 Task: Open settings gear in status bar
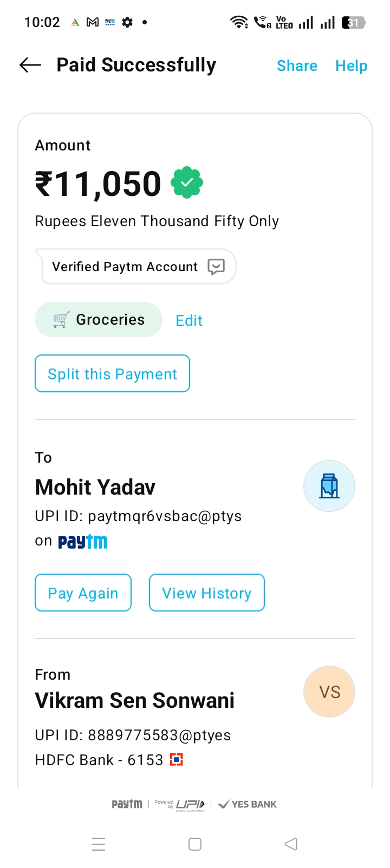click(127, 22)
